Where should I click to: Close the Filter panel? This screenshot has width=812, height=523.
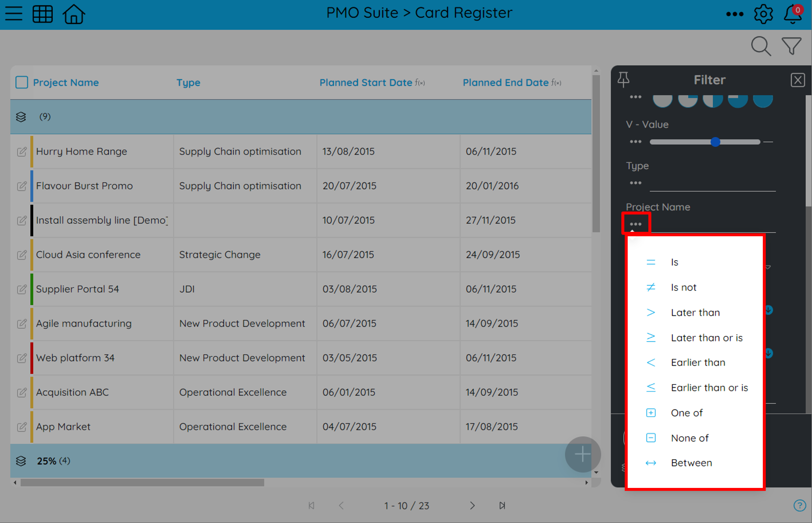click(x=797, y=80)
